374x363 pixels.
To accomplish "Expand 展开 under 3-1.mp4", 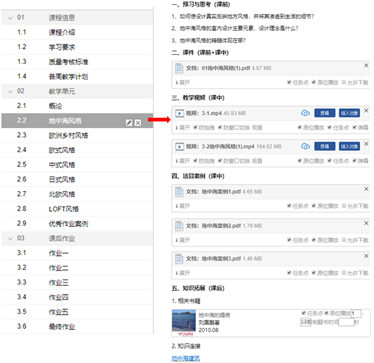I will 183,127.
